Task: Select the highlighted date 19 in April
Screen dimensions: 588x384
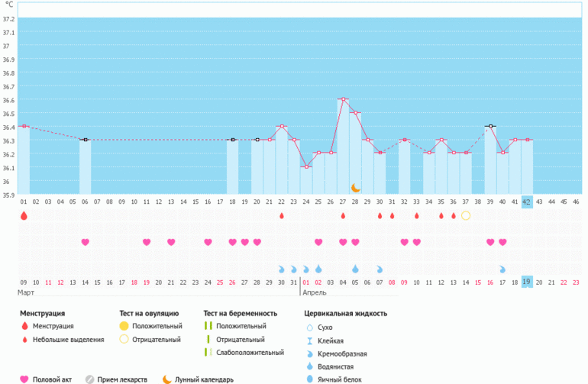Action: coord(527,282)
